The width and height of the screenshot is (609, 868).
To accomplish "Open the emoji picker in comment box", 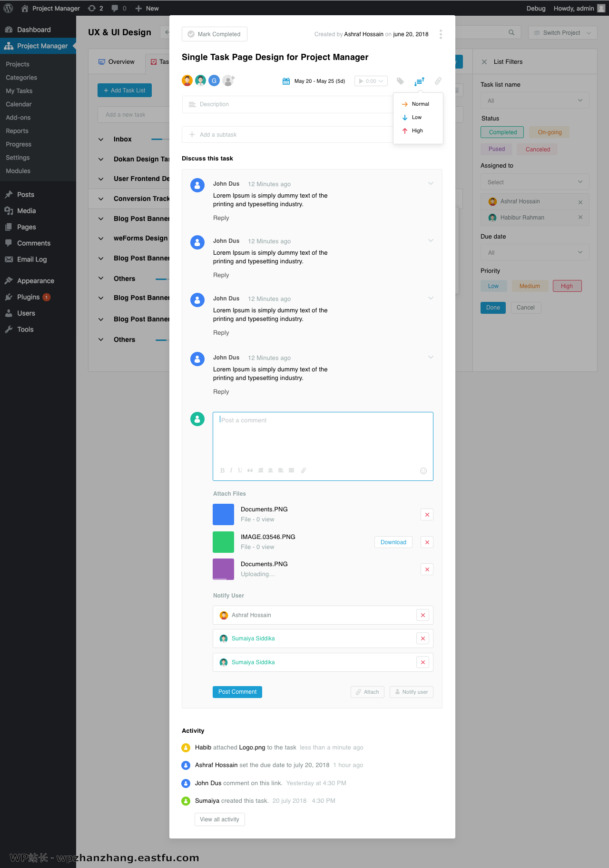I will click(x=423, y=471).
